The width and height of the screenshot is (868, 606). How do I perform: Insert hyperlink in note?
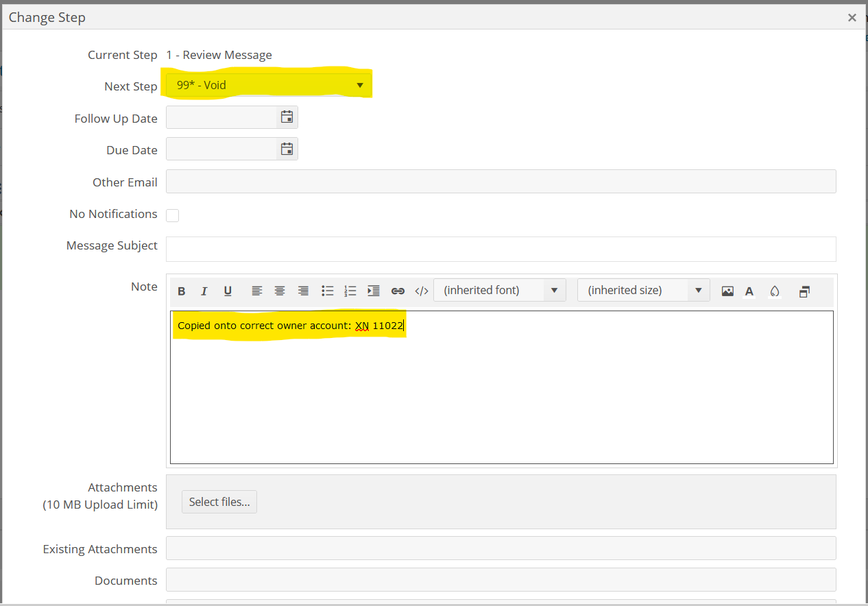[398, 291]
